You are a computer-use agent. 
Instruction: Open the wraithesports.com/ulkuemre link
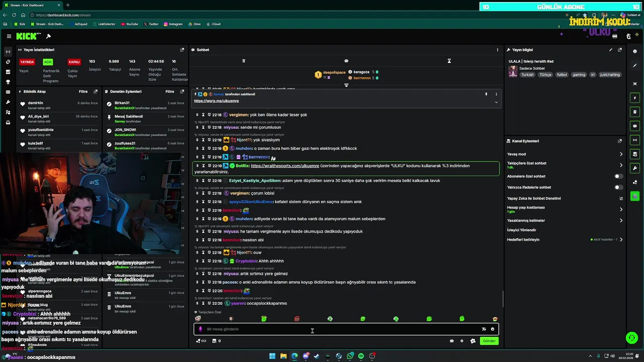285,166
